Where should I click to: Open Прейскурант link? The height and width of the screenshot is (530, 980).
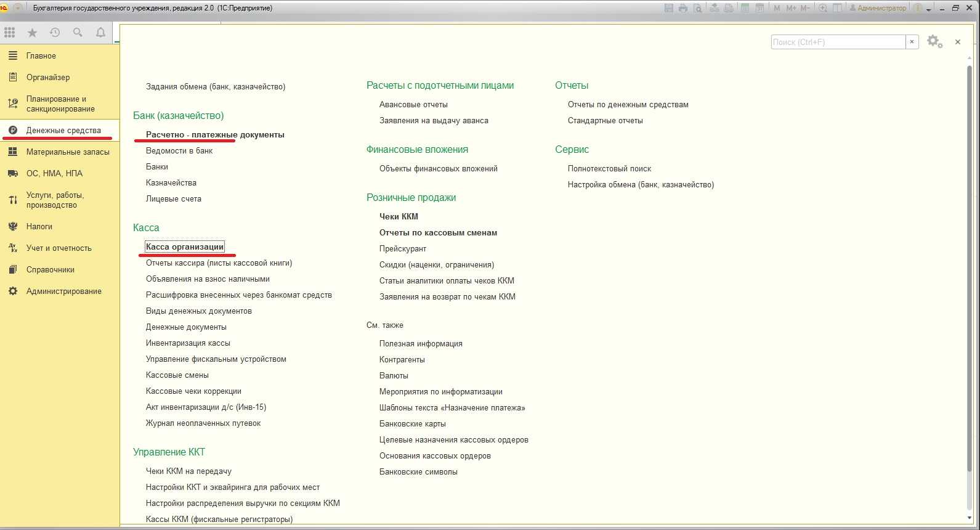(x=403, y=248)
